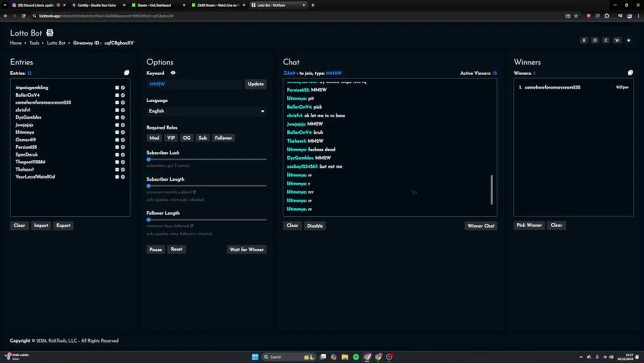
Task: Open Windows Start menu
Action: point(255,357)
